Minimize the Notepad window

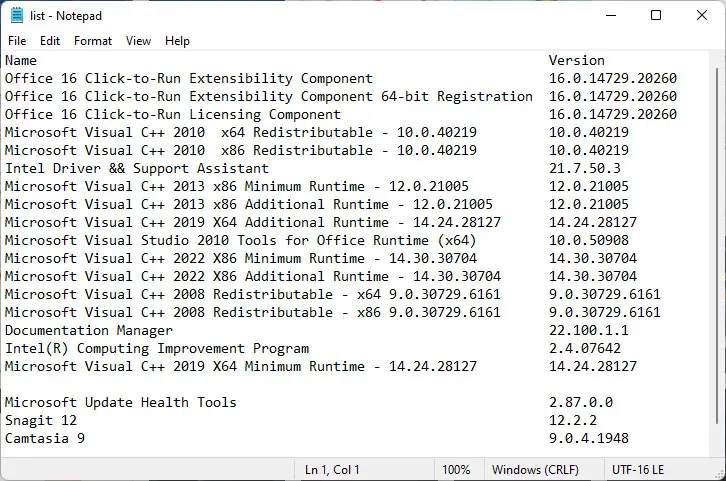coord(611,15)
